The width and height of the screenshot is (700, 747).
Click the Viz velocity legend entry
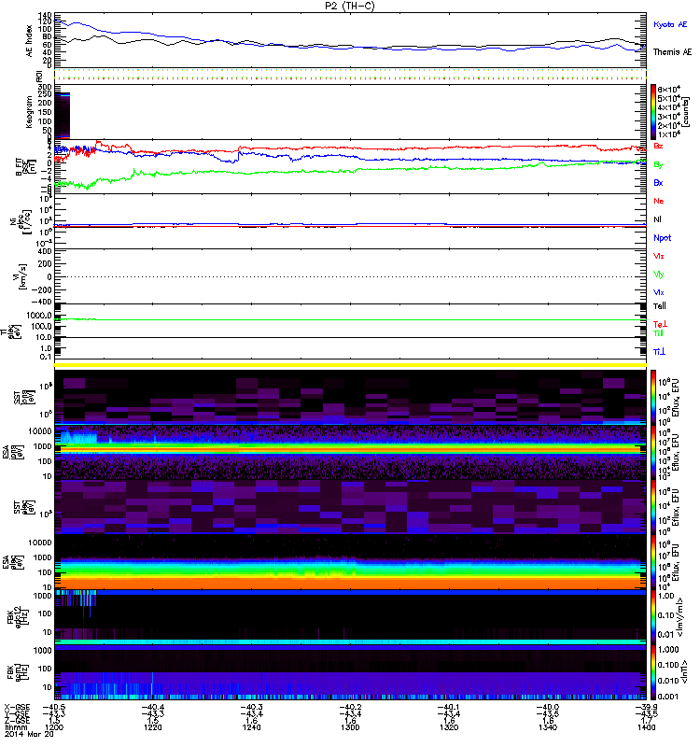(x=659, y=256)
